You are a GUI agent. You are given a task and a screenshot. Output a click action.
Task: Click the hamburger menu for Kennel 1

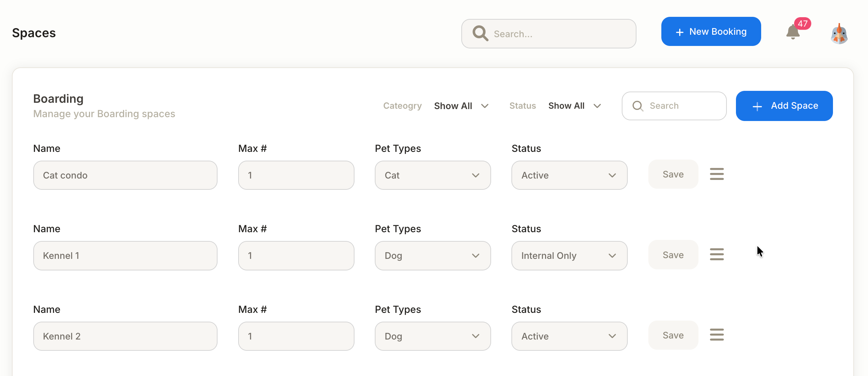tap(717, 255)
